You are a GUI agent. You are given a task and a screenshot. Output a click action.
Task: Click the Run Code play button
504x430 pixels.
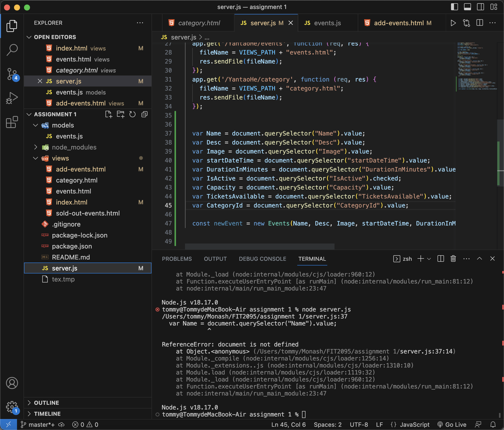click(x=453, y=23)
